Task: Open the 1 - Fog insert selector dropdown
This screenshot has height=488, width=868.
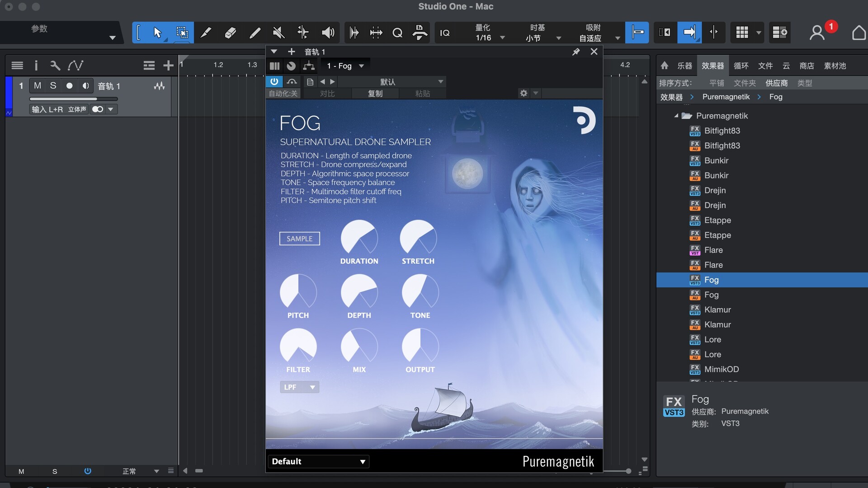Action: [x=345, y=66]
